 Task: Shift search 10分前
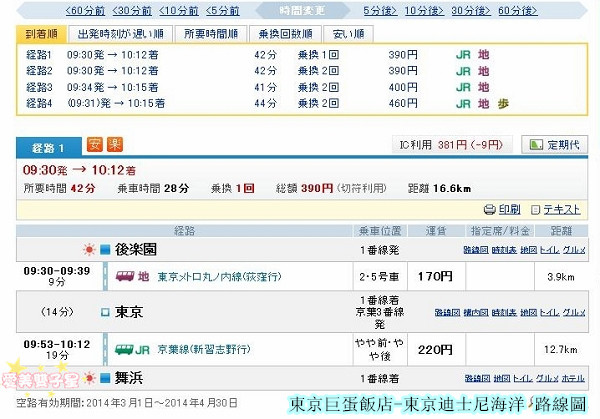click(179, 11)
